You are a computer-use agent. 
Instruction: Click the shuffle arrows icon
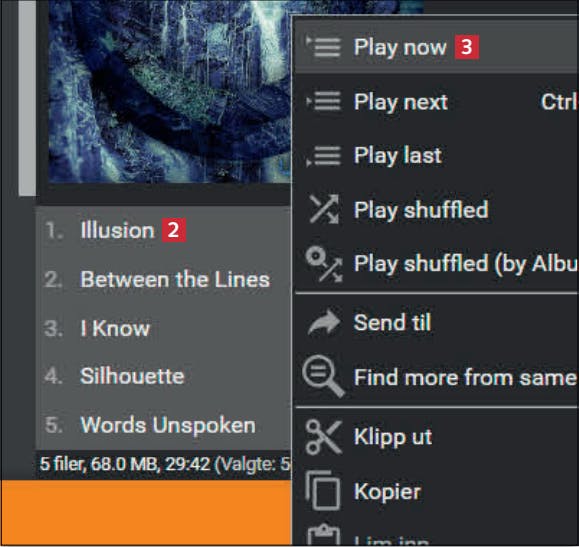[324, 209]
